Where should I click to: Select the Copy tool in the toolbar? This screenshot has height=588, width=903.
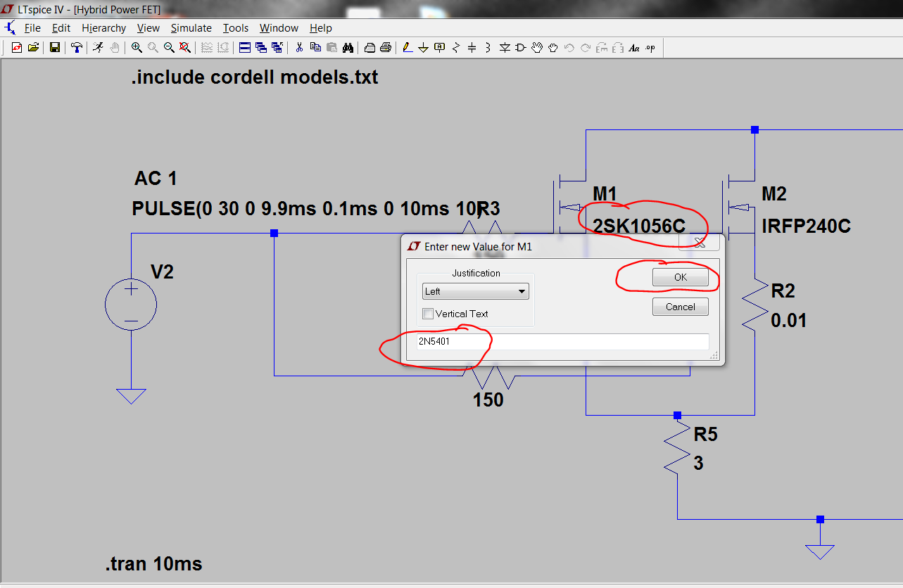click(x=315, y=48)
